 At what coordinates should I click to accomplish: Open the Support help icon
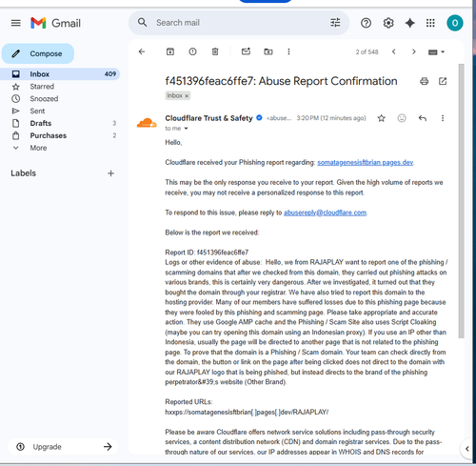click(x=366, y=23)
